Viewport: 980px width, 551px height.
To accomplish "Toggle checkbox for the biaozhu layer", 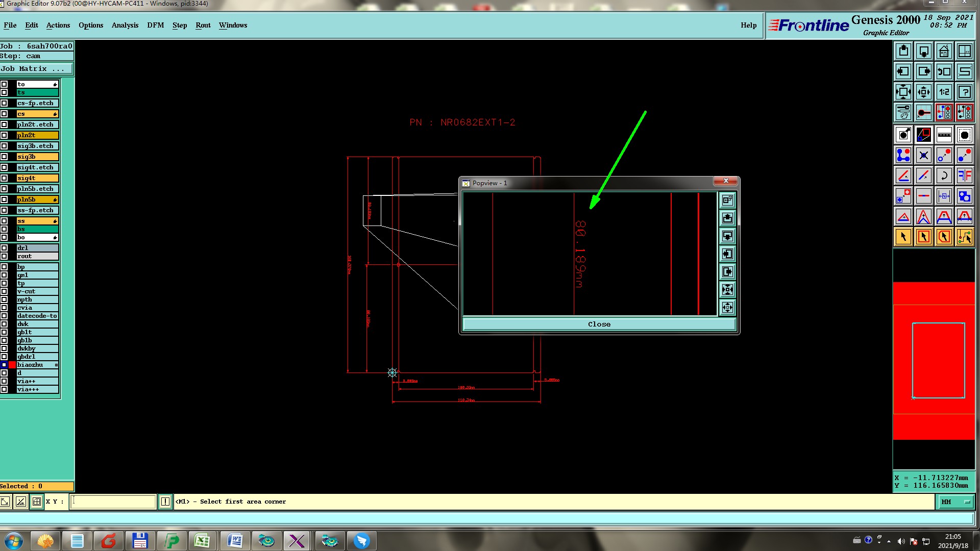I will 4,365.
